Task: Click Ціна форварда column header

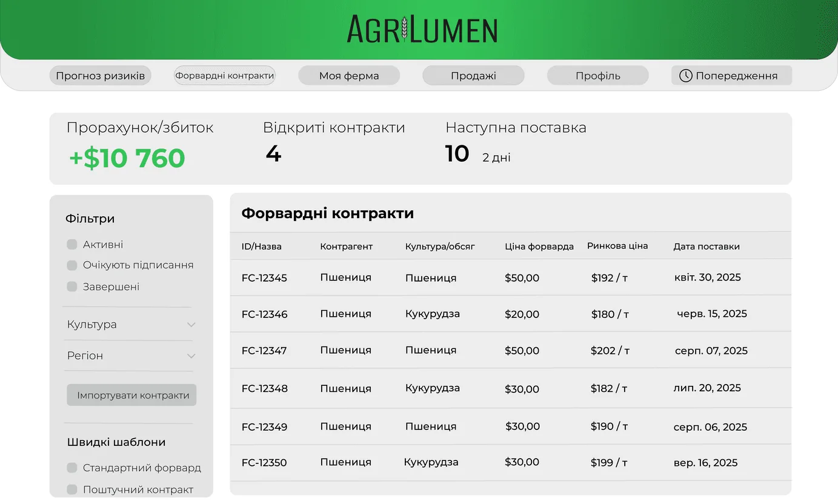Action: (539, 247)
